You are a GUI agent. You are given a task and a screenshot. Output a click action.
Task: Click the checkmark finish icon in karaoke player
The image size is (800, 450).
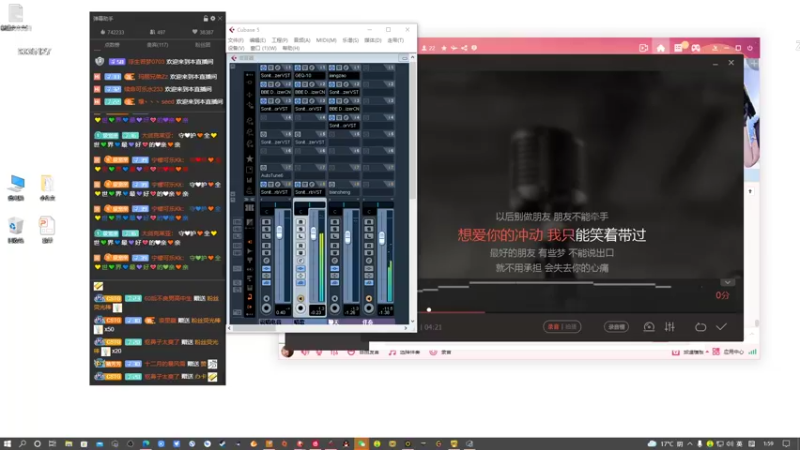721,327
